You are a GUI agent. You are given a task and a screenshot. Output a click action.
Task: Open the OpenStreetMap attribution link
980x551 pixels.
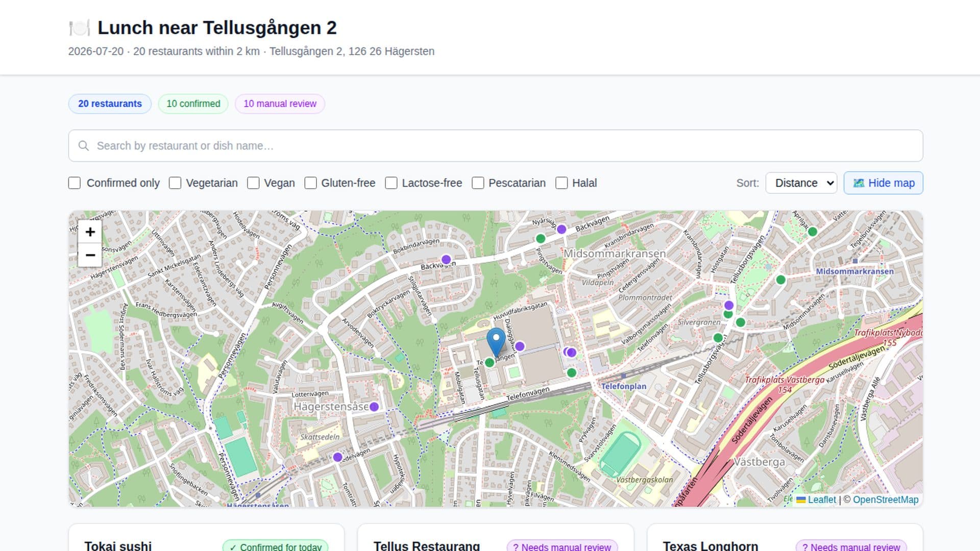[x=886, y=500]
